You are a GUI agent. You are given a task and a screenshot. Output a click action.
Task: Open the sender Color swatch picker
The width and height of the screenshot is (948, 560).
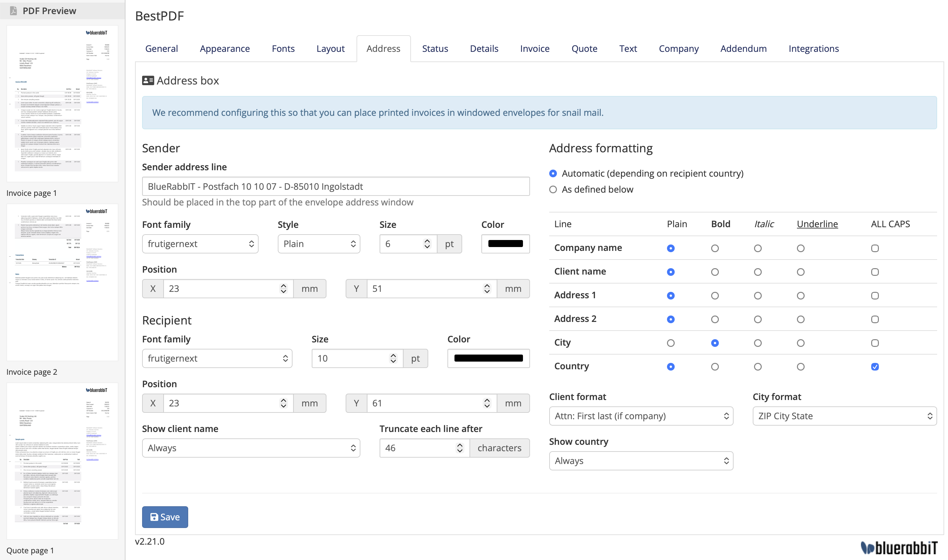(505, 244)
